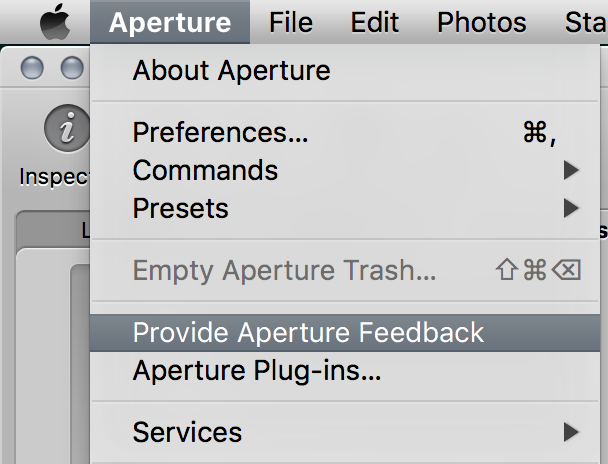Expand the Services submenu arrow
Image resolution: width=608 pixels, height=464 pixels.
pos(571,432)
